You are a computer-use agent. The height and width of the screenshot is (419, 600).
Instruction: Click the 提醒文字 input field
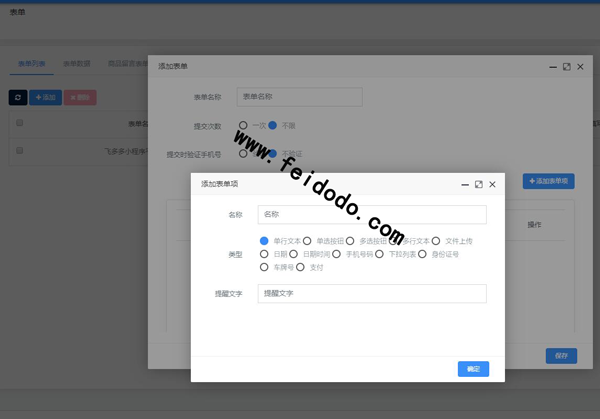click(372, 293)
